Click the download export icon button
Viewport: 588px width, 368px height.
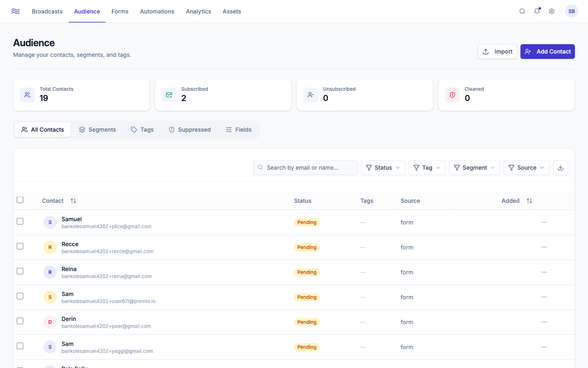pos(561,168)
